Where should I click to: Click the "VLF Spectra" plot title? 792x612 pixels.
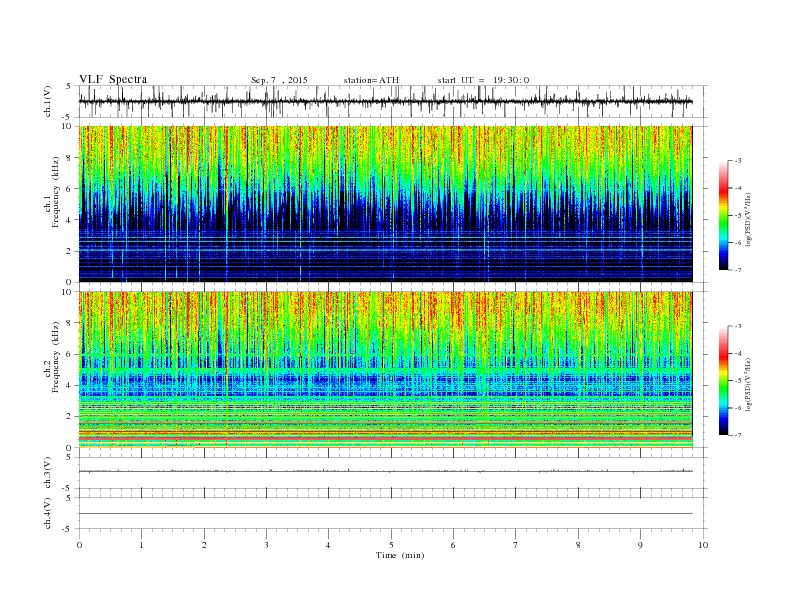coord(113,79)
